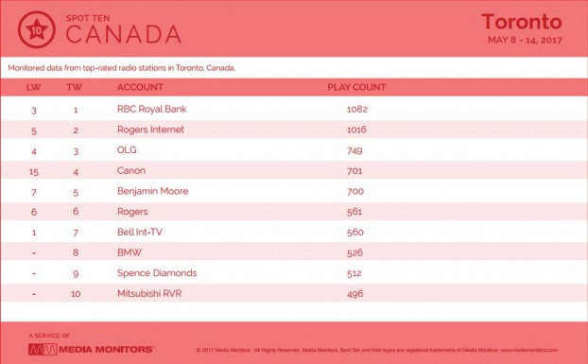Image resolution: width=588 pixels, height=364 pixels.
Task: Select the Spence Diamonds entry
Action: point(157,273)
